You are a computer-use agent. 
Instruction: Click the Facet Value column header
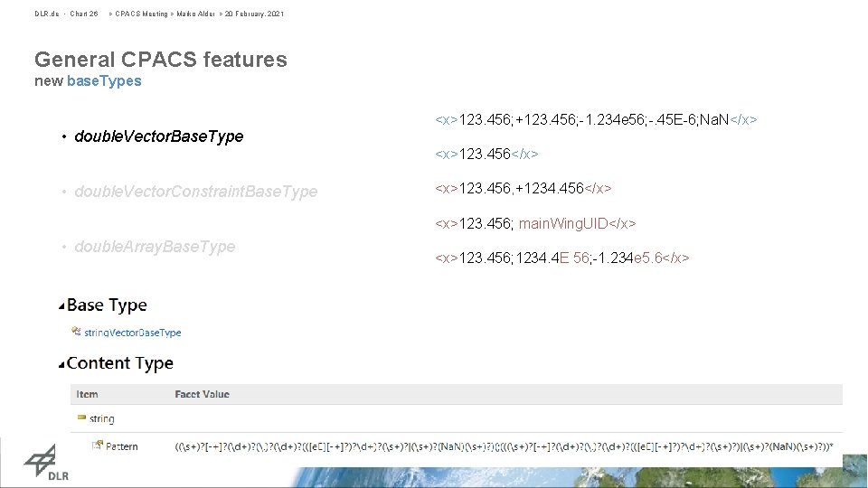[202, 394]
